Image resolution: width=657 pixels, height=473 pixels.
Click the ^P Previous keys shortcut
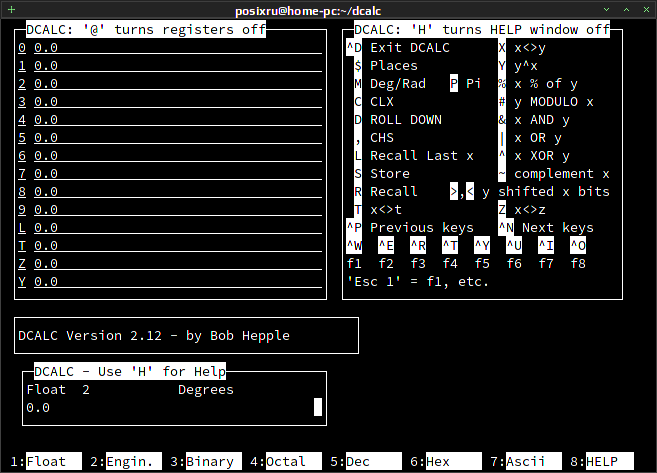[x=354, y=228]
